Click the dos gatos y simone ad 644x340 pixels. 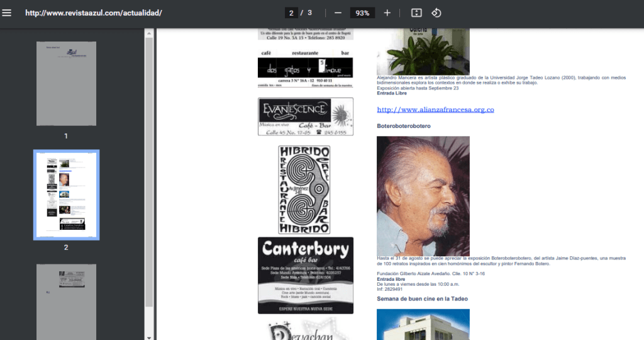305,68
